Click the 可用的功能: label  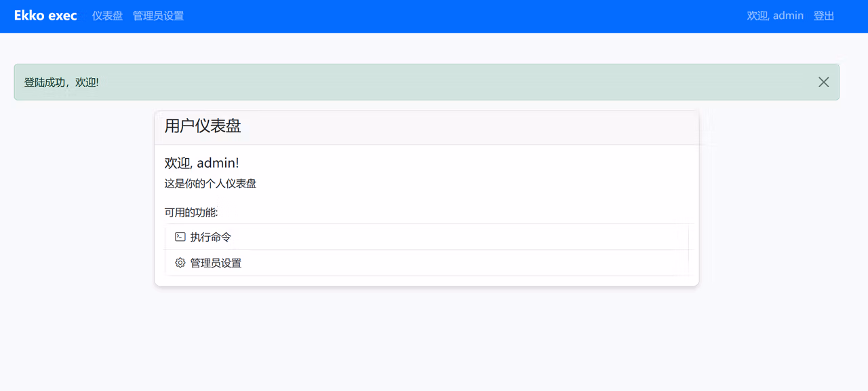(x=191, y=212)
